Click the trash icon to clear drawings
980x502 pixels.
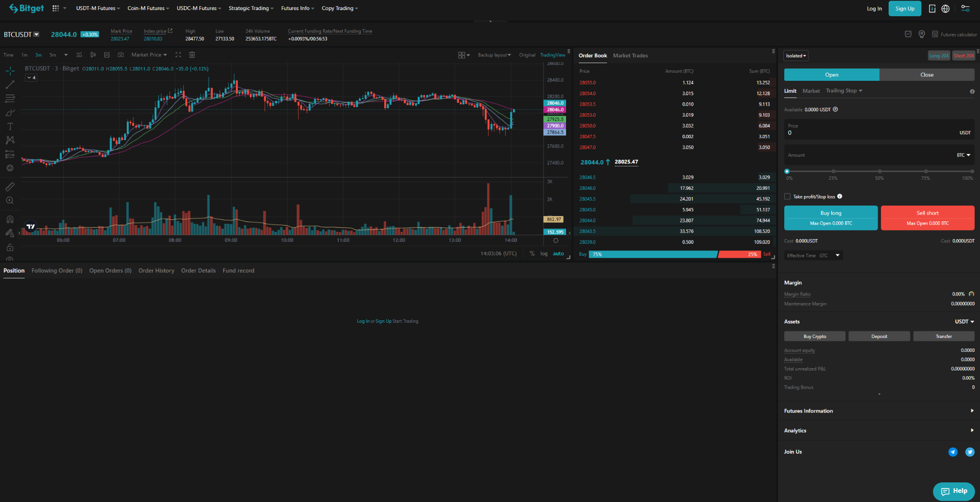192,55
